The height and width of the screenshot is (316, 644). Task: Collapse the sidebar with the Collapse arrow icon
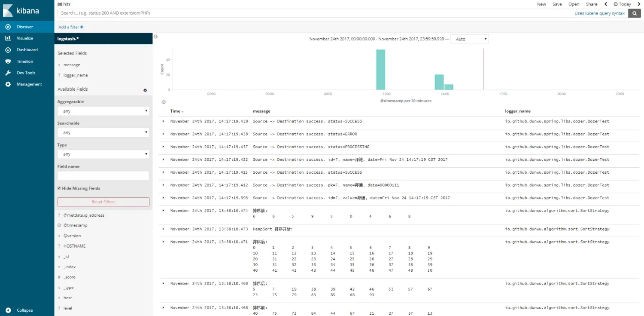[8, 310]
